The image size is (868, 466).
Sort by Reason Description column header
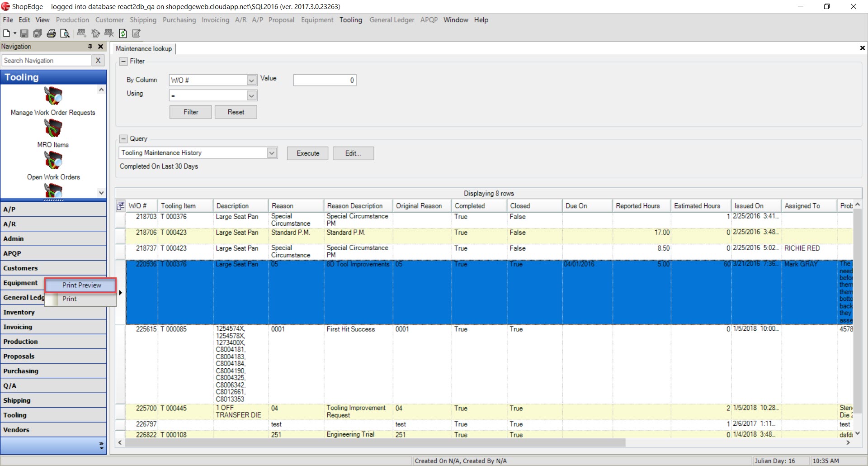[358, 206]
